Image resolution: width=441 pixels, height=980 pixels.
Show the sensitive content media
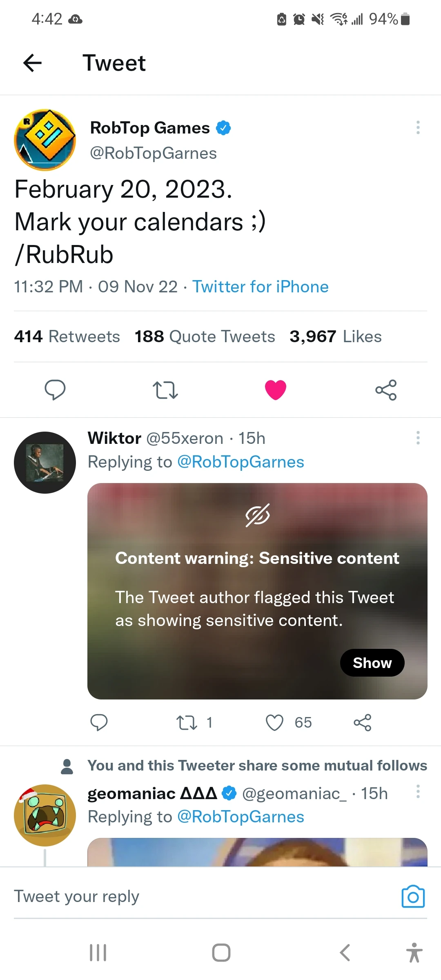coord(372,663)
